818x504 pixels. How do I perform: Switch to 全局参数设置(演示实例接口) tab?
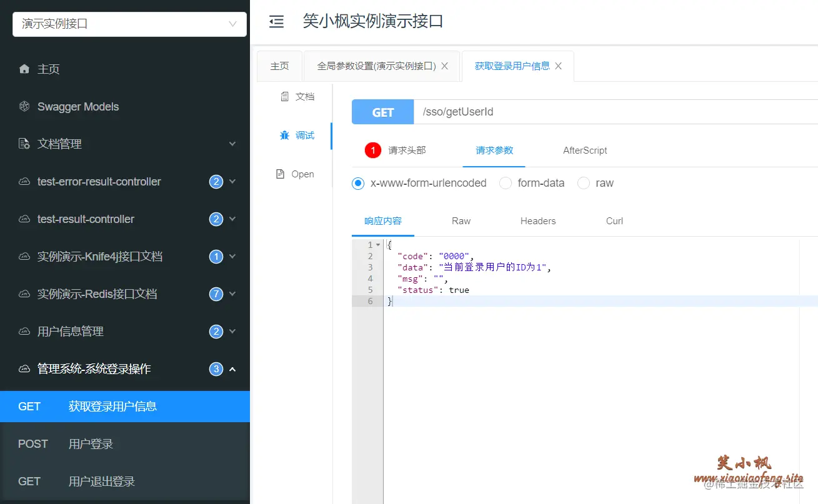coord(381,66)
